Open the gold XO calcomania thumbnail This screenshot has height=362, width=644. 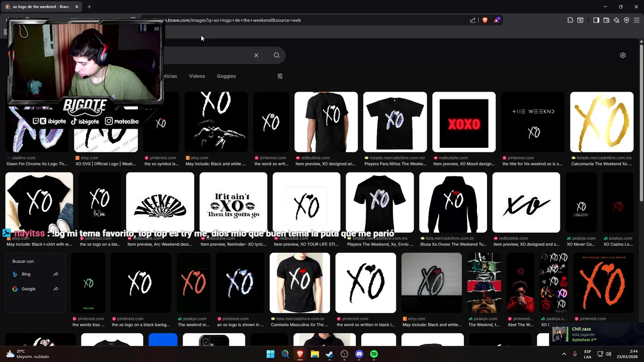(x=602, y=122)
